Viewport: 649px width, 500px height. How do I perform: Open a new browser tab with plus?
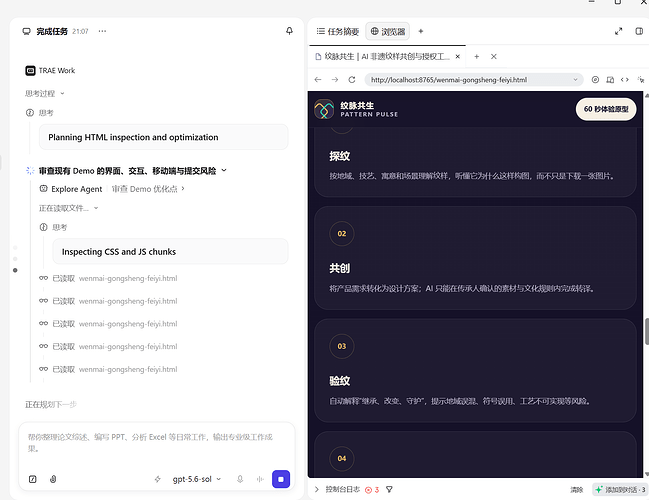[476, 57]
